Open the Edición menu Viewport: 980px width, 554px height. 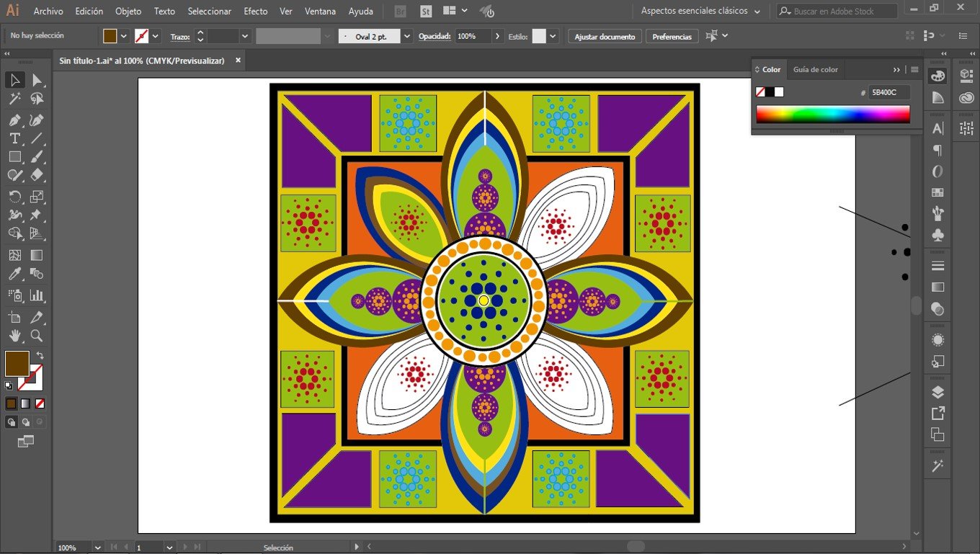tap(89, 12)
